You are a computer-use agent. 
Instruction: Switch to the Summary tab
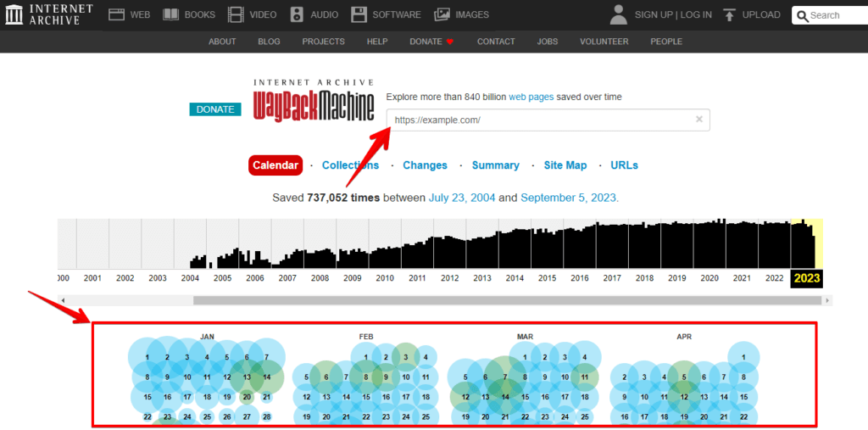click(495, 165)
